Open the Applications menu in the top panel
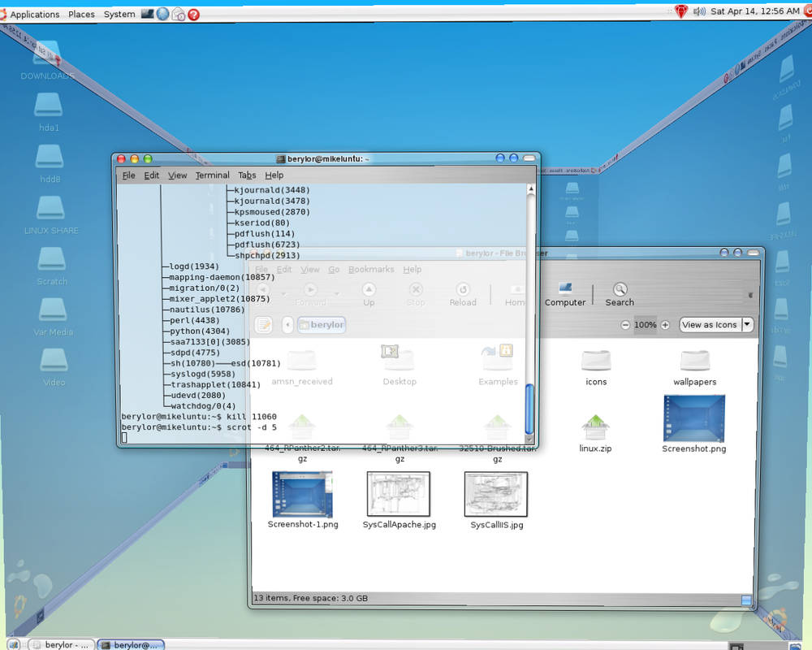The image size is (812, 650). (x=33, y=14)
